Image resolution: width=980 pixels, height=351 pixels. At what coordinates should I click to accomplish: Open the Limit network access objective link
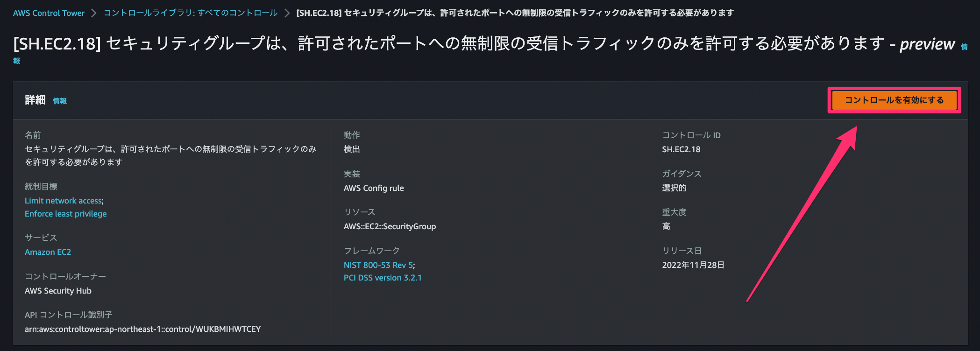(x=64, y=201)
